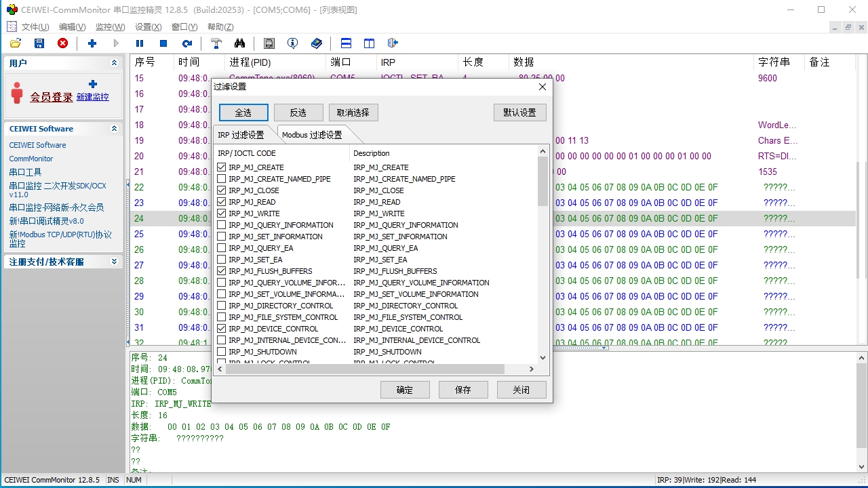Click the hammer tools icon
The width and height of the screenshot is (868, 488).
216,43
